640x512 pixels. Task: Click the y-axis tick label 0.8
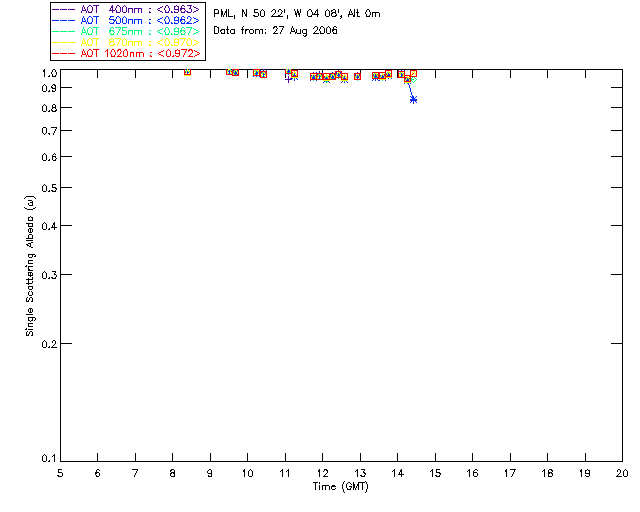48,108
